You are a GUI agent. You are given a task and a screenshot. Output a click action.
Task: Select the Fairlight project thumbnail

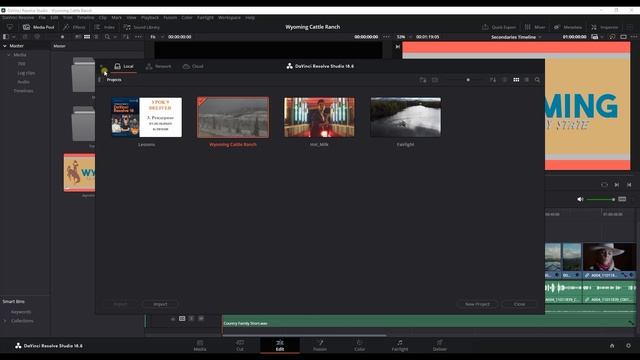[x=405, y=117]
